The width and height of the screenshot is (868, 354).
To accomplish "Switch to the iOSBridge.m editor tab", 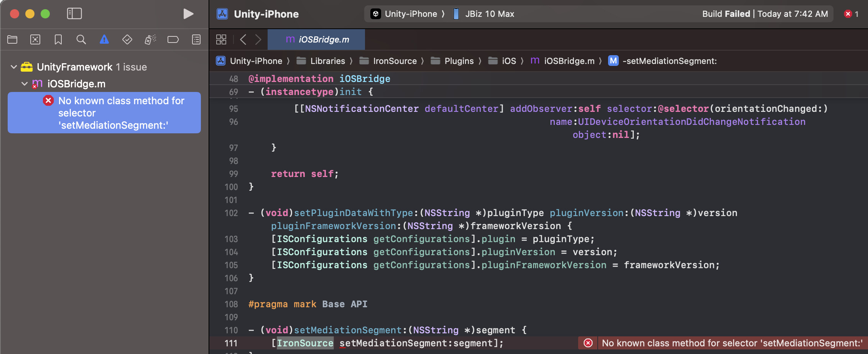I will pos(316,39).
